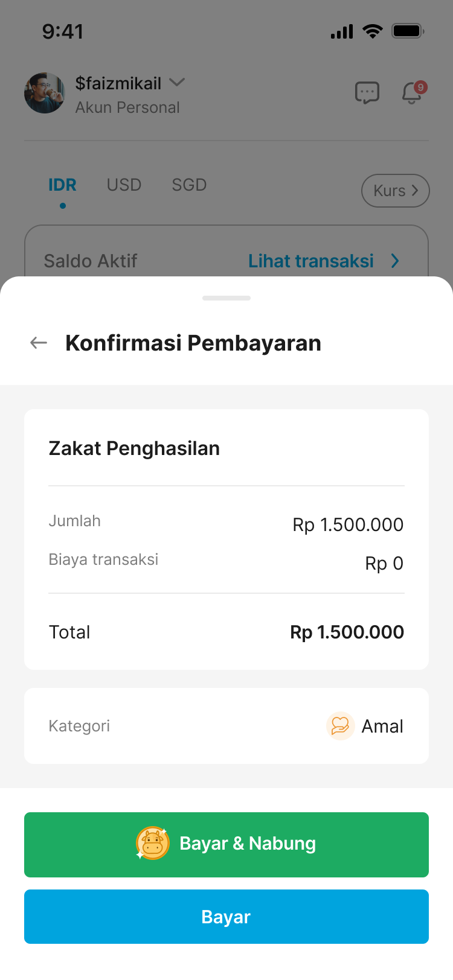Screen dimensions: 453x980
Task: Open the chat messages icon
Action: (367, 93)
